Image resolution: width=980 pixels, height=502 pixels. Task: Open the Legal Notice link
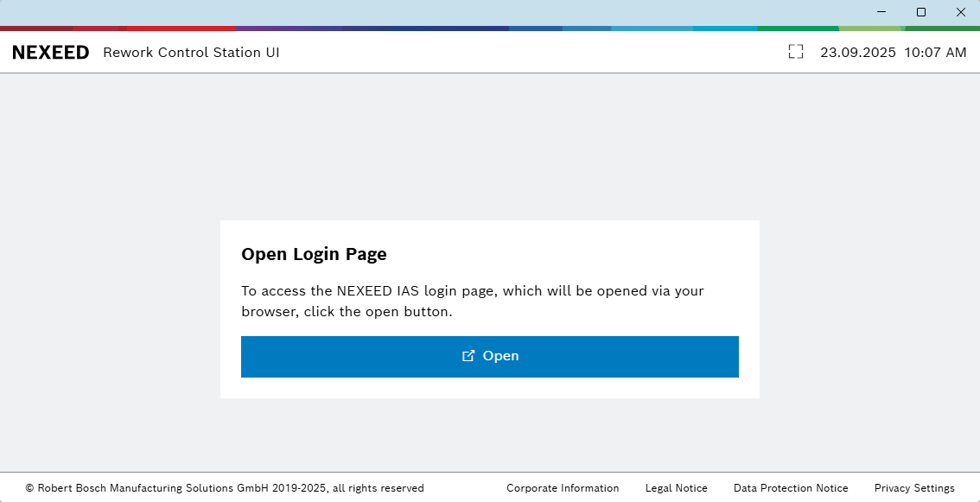(x=676, y=488)
